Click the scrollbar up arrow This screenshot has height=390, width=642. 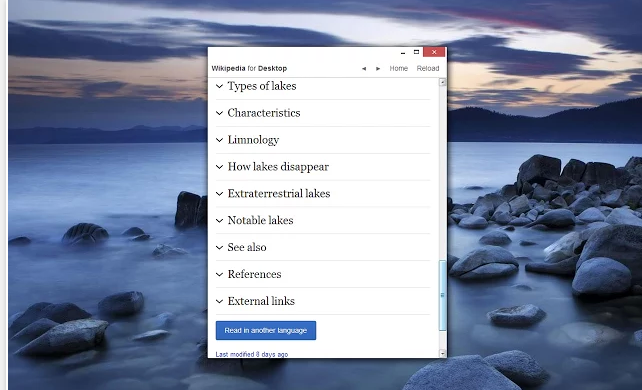coord(442,82)
